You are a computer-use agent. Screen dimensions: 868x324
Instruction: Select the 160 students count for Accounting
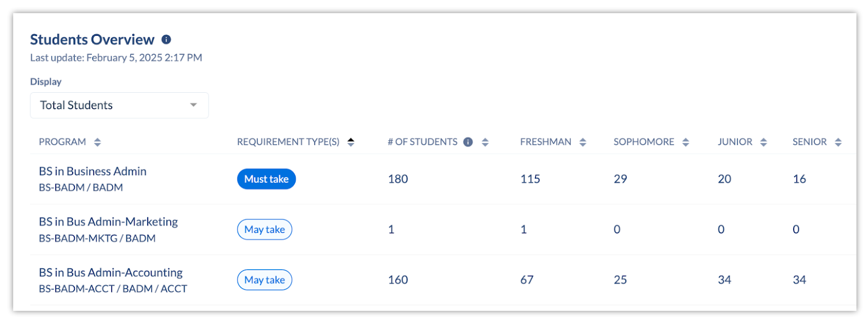pos(398,280)
